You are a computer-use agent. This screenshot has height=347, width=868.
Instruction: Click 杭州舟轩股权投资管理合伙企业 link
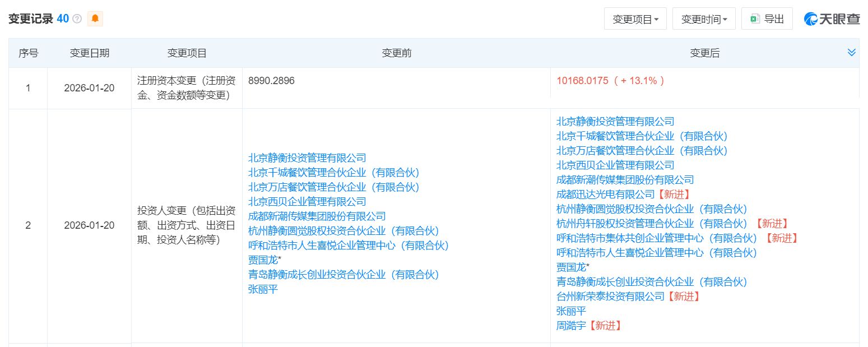(x=626, y=223)
